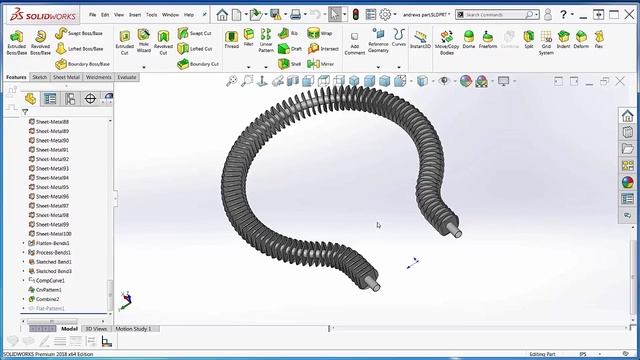Open the Grid System tool
The image size is (640, 360).
tap(546, 42)
